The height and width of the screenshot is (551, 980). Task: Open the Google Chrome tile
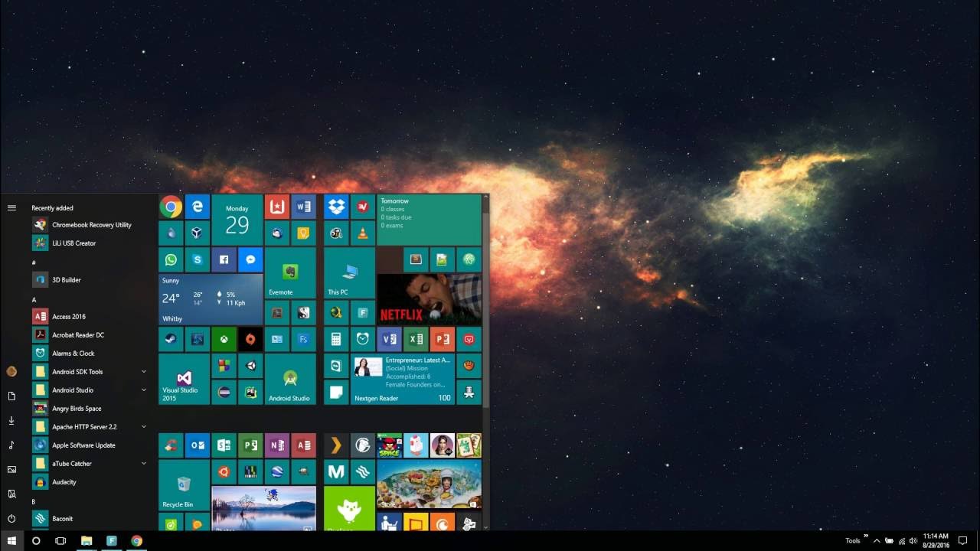[x=171, y=207]
